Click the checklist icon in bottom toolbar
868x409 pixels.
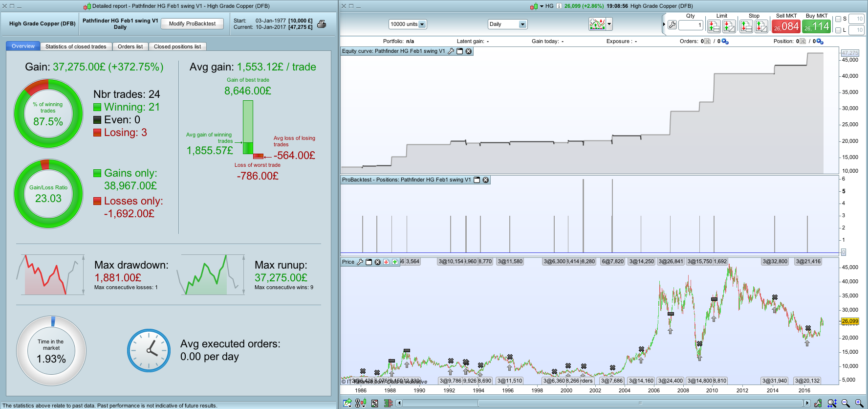(x=374, y=403)
